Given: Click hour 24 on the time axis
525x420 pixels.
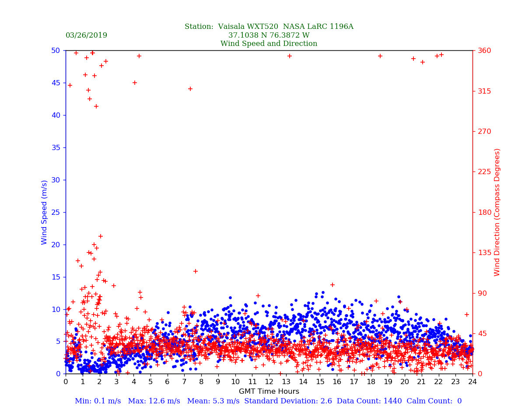Looking at the screenshot, I should 472,382.
